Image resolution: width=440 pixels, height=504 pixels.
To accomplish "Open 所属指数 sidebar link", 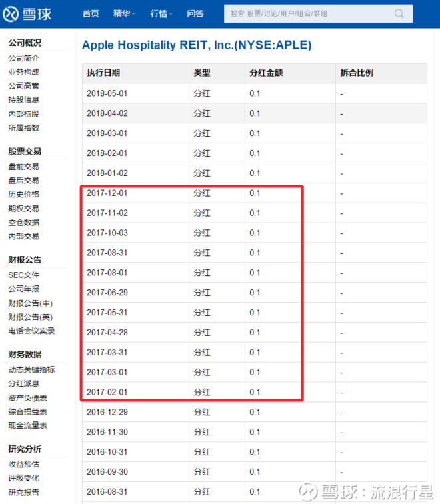I will click(24, 127).
